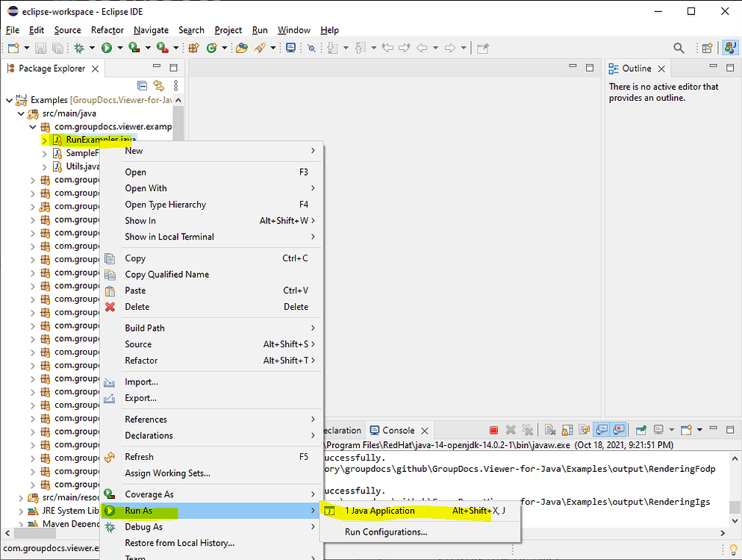
Task: Collapse the src/main/java folder node
Action: coord(21,113)
